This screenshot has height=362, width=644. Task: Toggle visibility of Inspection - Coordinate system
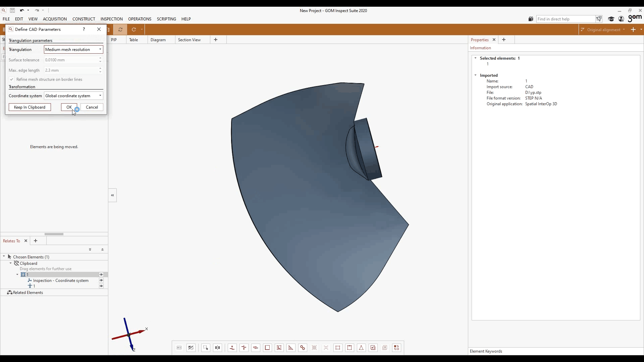pos(101,281)
